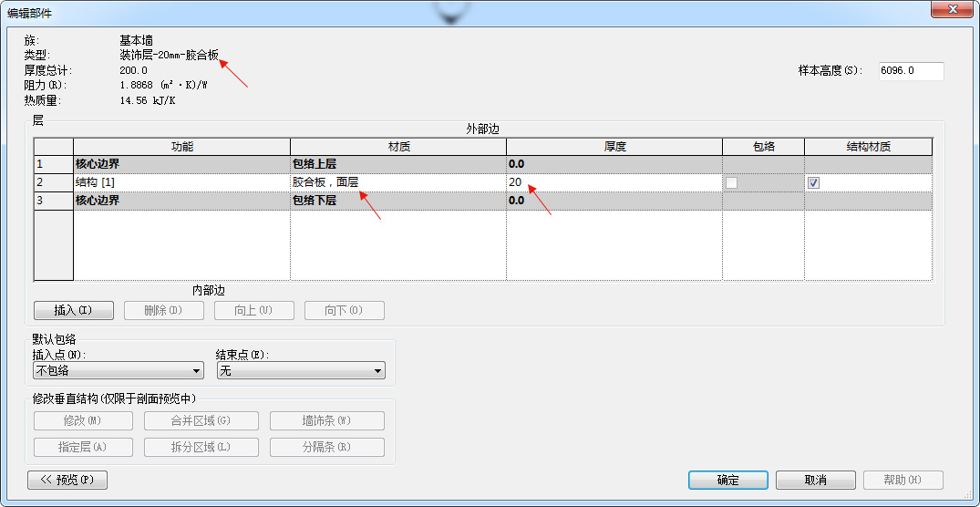Click the 材质 column header

(397, 147)
